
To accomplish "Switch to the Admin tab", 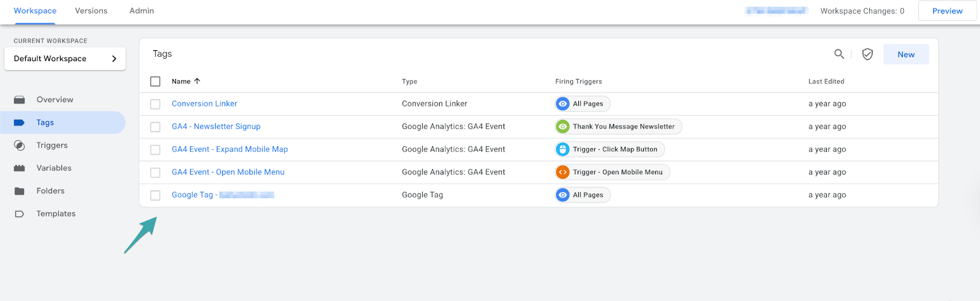I will coord(141,11).
